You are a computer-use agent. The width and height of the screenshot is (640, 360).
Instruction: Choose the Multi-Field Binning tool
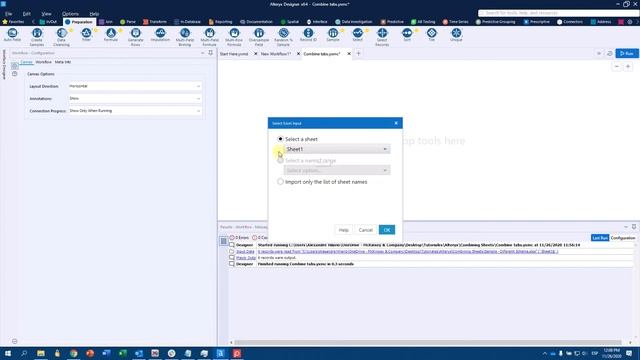185,36
